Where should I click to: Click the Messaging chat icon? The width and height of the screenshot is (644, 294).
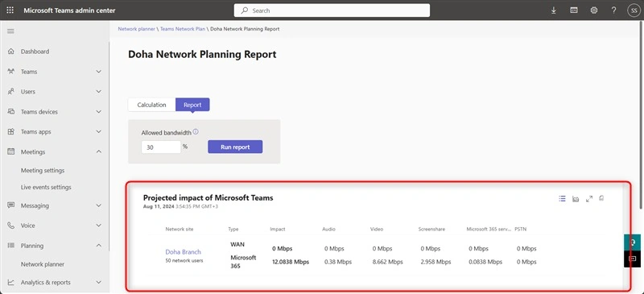click(11, 205)
